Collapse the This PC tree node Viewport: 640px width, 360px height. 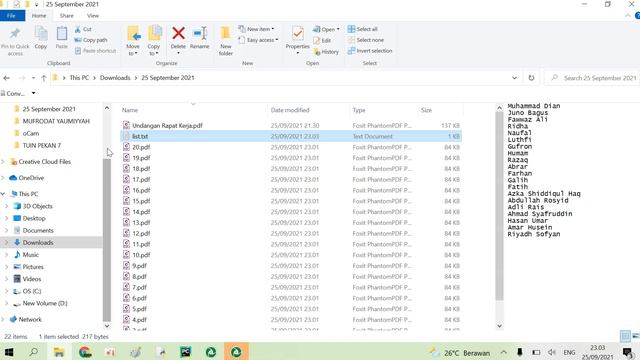3,194
